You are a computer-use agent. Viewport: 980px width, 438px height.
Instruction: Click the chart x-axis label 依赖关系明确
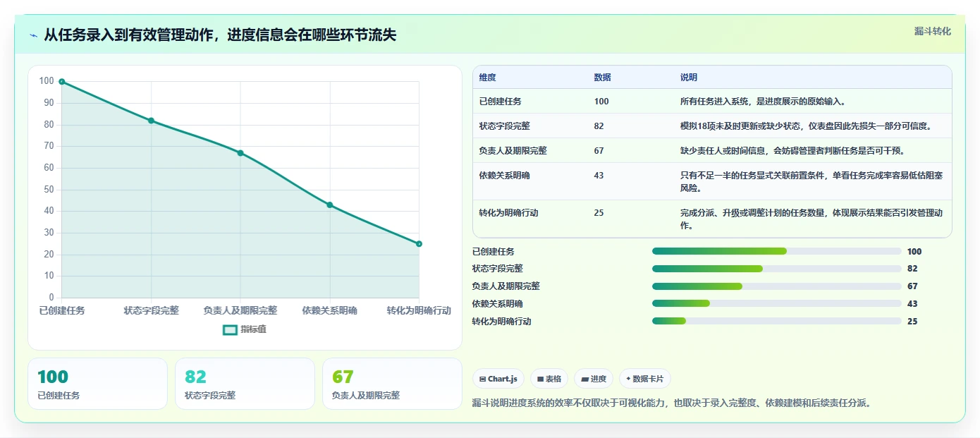[x=330, y=310]
